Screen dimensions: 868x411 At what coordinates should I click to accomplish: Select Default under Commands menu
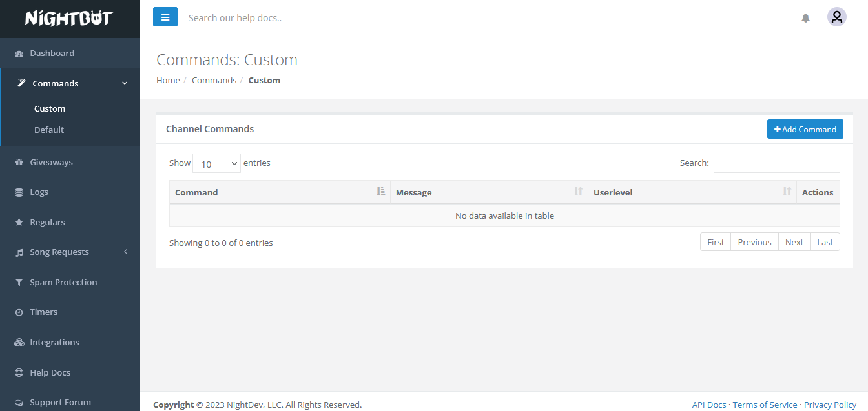pos(49,130)
